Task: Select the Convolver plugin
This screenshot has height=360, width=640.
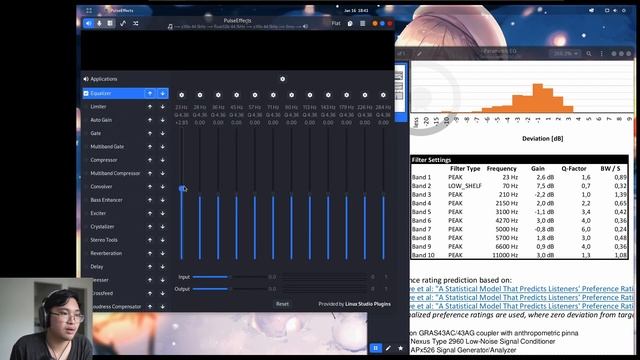Action: tap(101, 187)
